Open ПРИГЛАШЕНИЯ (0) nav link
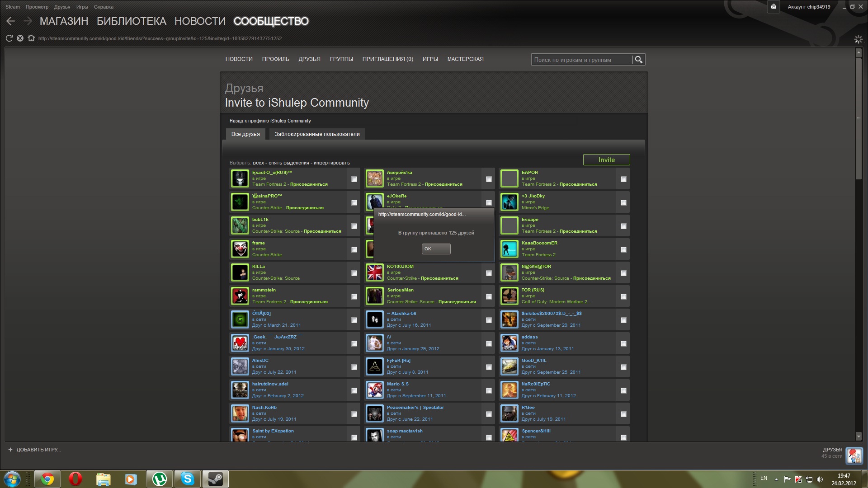Screen dimensions: 868x488 (387, 59)
